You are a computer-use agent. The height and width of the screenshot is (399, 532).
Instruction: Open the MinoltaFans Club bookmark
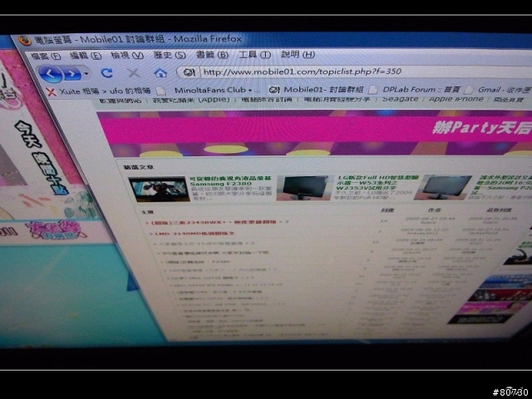coord(218,91)
